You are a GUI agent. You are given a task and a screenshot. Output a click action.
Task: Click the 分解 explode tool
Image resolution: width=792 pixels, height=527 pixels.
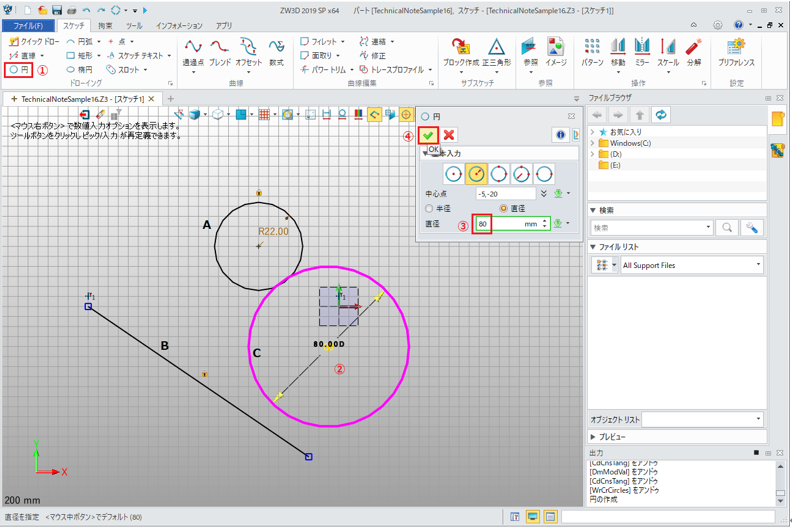(x=694, y=53)
